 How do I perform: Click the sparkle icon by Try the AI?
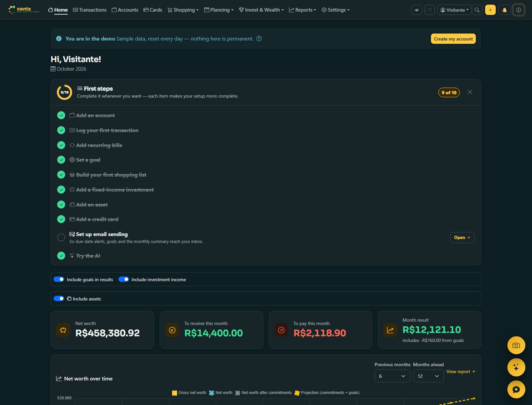coord(72,256)
